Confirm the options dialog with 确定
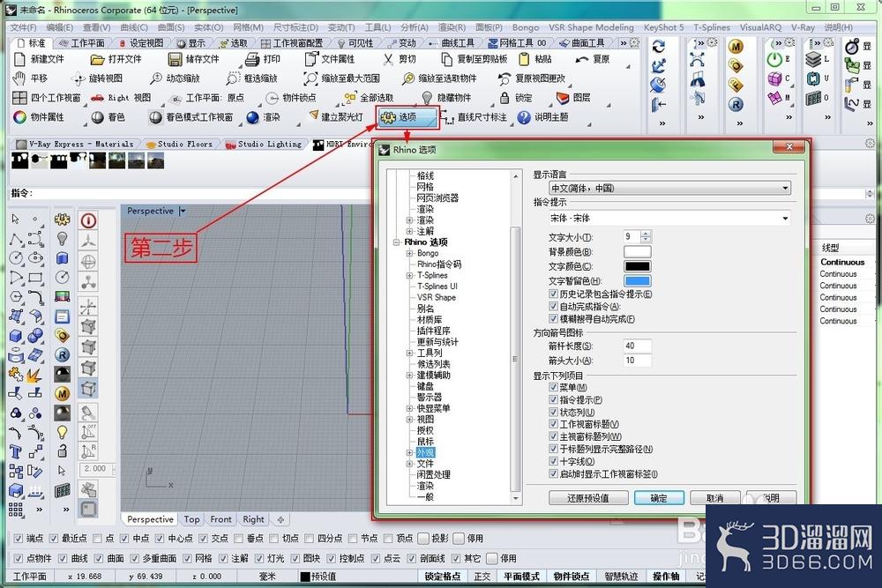This screenshot has height=588, width=882. tap(659, 498)
